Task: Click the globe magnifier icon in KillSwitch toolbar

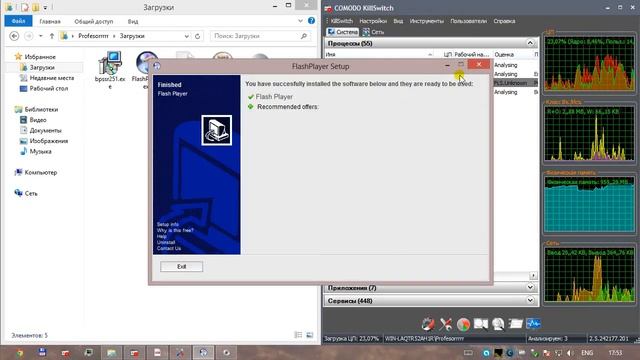Action: 498,324
